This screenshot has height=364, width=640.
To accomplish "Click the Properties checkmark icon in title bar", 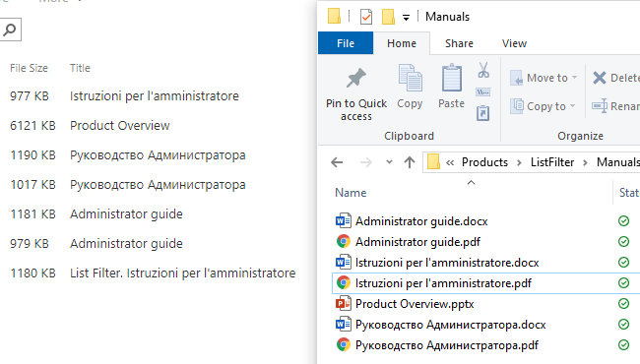I will (x=366, y=17).
